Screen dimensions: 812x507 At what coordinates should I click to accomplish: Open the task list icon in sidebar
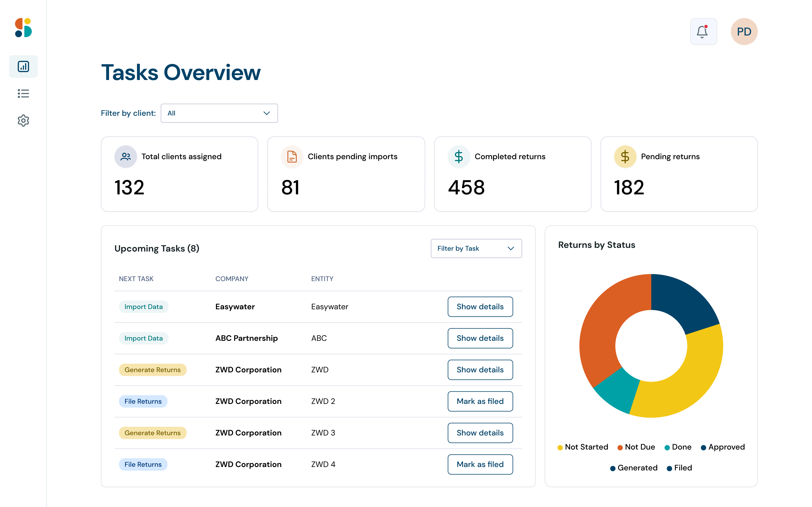(23, 94)
